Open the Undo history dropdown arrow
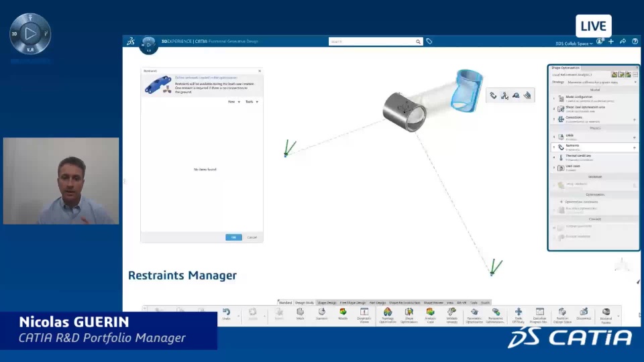Viewport: 644px width, 362px height. (238, 316)
